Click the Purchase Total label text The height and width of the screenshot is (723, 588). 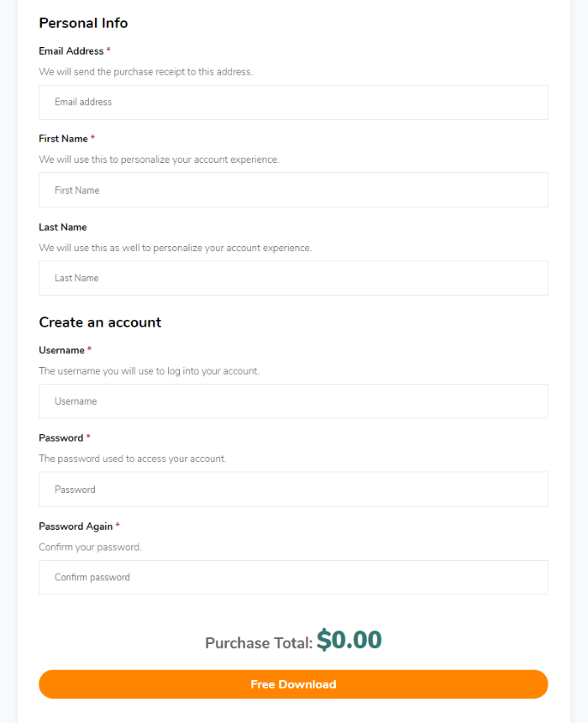click(x=259, y=643)
